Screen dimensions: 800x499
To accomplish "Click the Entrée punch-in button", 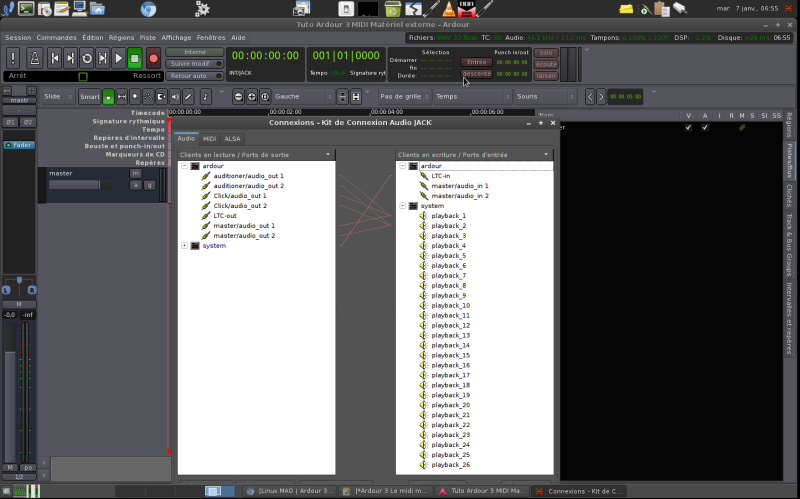I will pyautogui.click(x=476, y=62).
